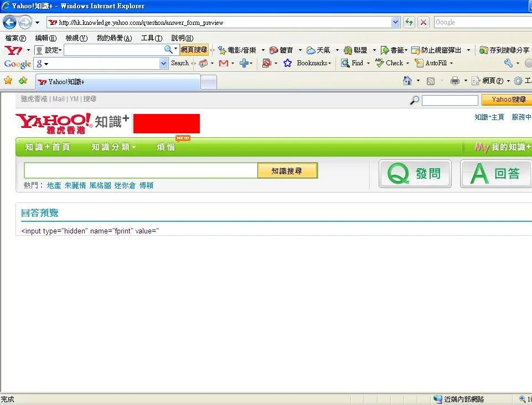This screenshot has width=532, height=405.
Task: Click the Yahoo toolbar search text field
Action: tap(114, 50)
